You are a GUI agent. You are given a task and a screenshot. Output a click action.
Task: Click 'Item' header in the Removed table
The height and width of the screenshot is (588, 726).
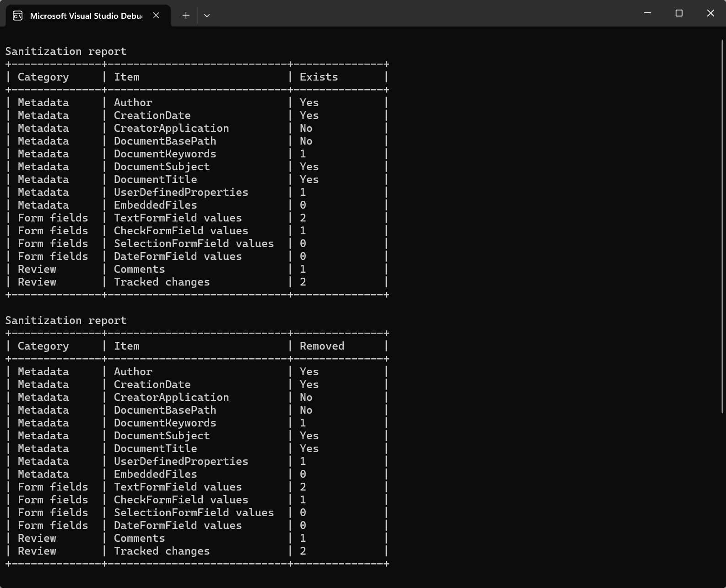point(127,346)
